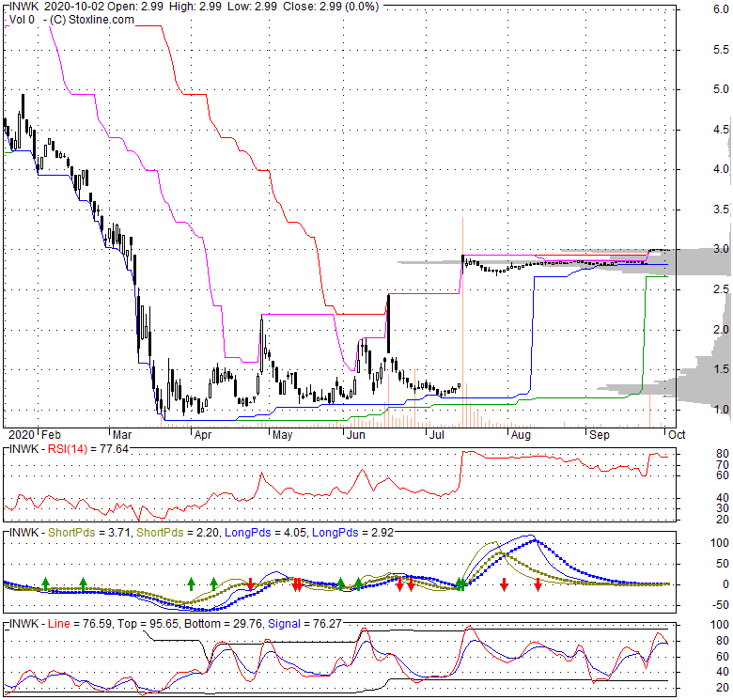This screenshot has width=733, height=700.
Task: Click the 70 level on RSI axis
Action: tap(723, 464)
